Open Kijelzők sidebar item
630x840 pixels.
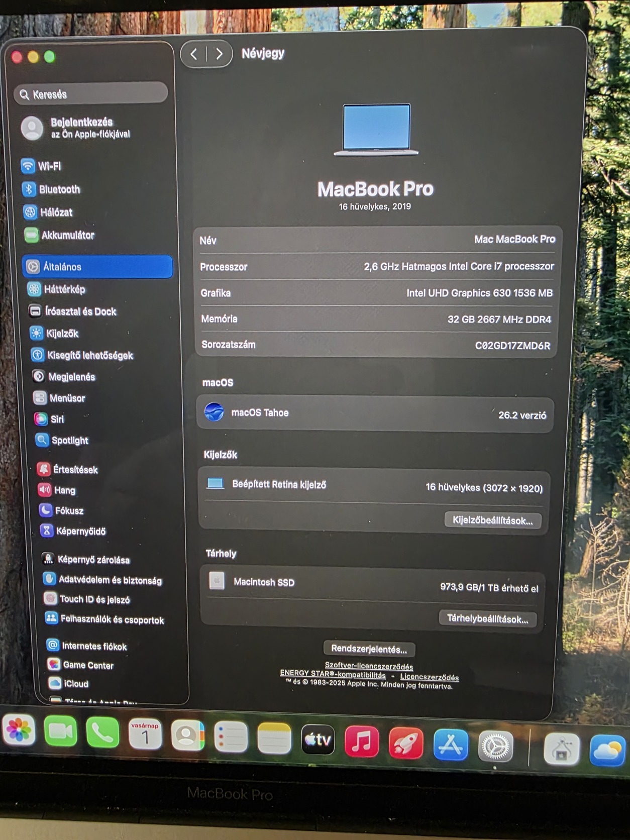55,334
